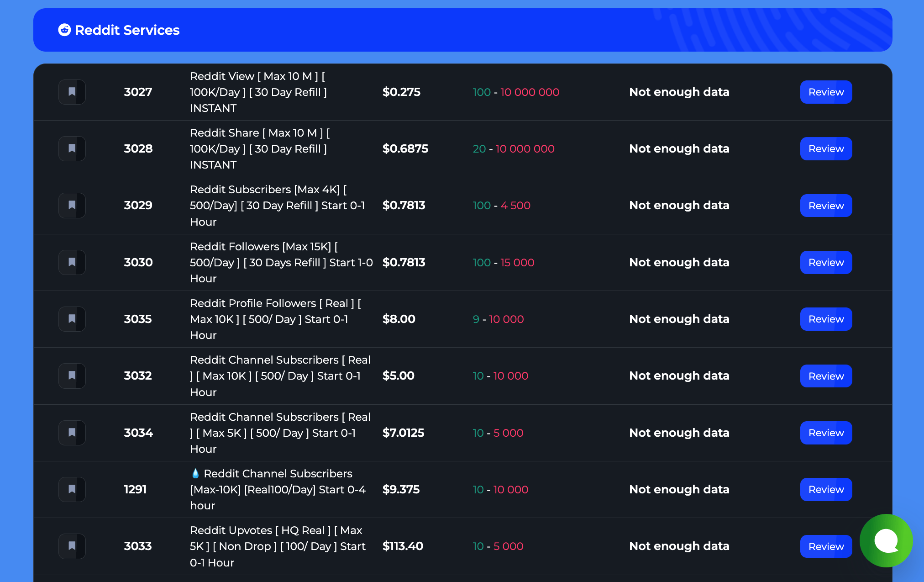
Task: Bookmark service 3035 Profile Followers
Action: tap(72, 319)
